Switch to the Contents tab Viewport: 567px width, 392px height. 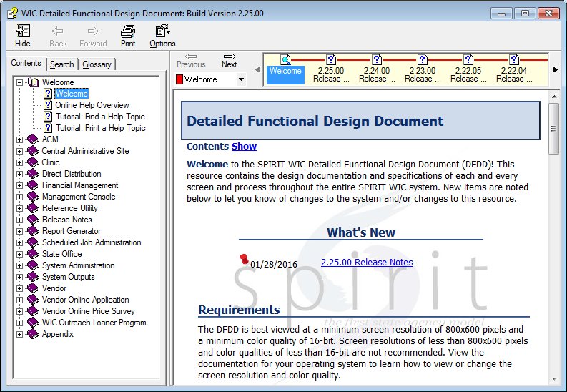tap(26, 63)
